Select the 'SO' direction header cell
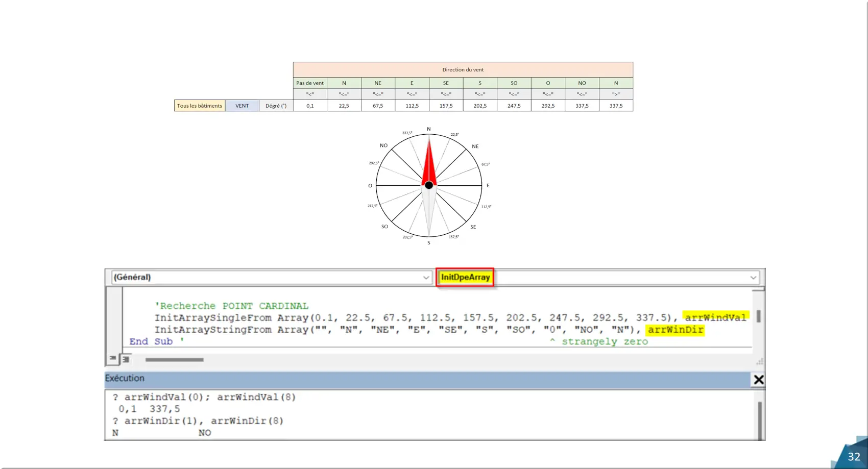Image resolution: width=868 pixels, height=469 pixels. click(514, 83)
